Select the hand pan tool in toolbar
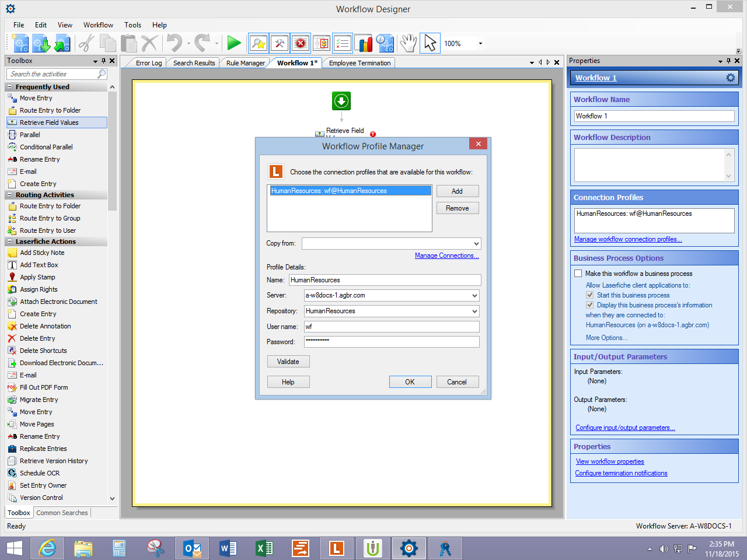 pos(409,43)
